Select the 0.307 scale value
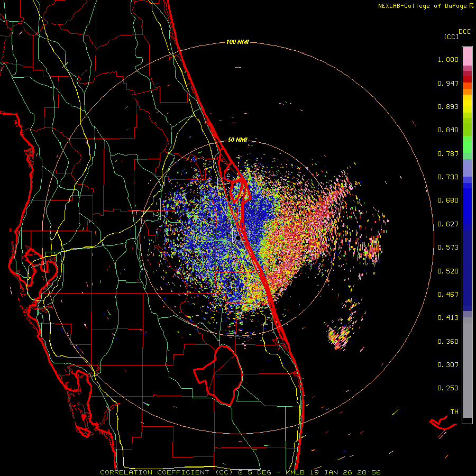The height and width of the screenshot is (476, 476). click(x=448, y=365)
